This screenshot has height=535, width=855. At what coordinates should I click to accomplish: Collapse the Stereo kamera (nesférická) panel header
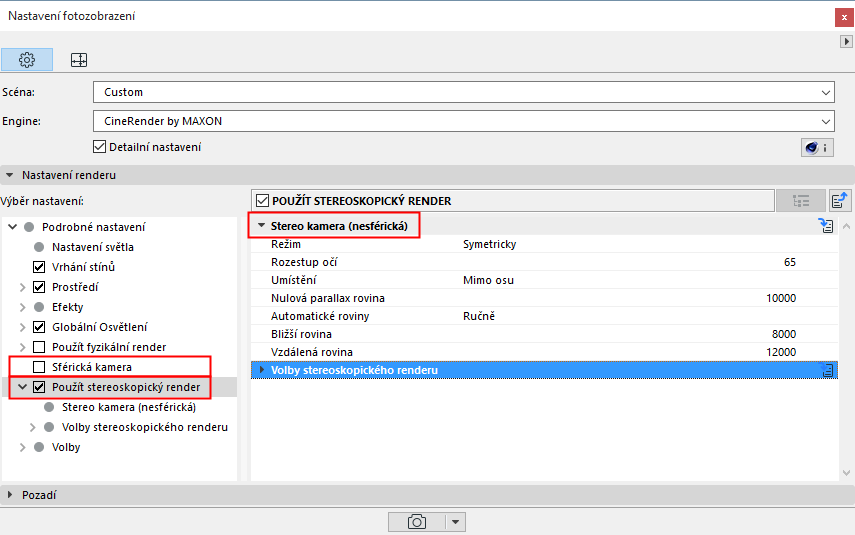[x=261, y=225]
